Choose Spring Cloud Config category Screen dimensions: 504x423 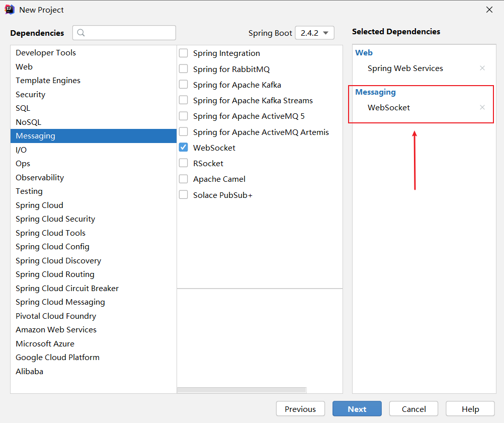93,247
